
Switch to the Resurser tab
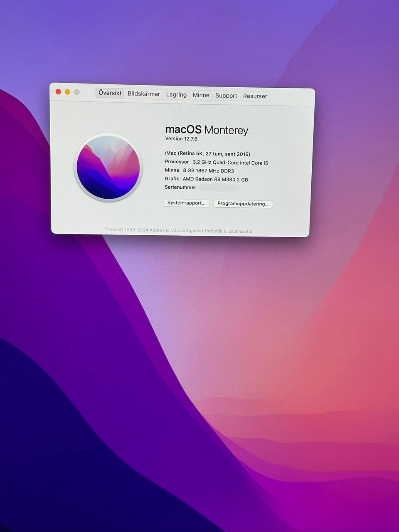pos(255,96)
